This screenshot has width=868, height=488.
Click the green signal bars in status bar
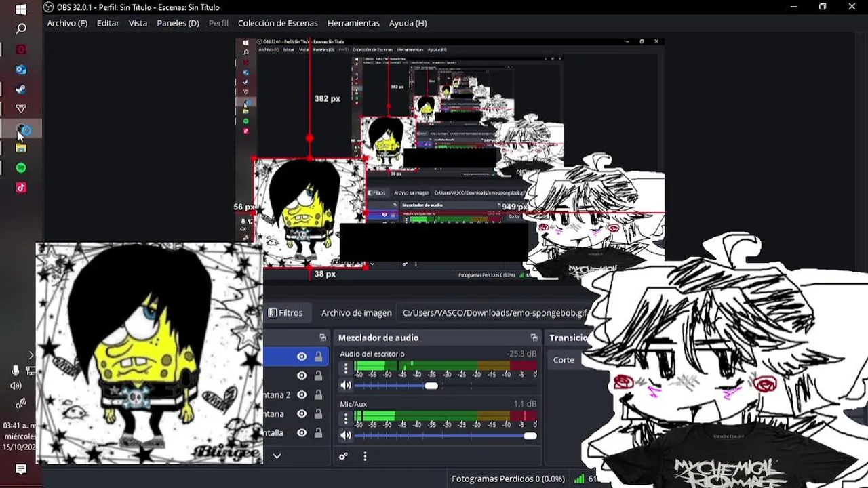[x=578, y=479]
